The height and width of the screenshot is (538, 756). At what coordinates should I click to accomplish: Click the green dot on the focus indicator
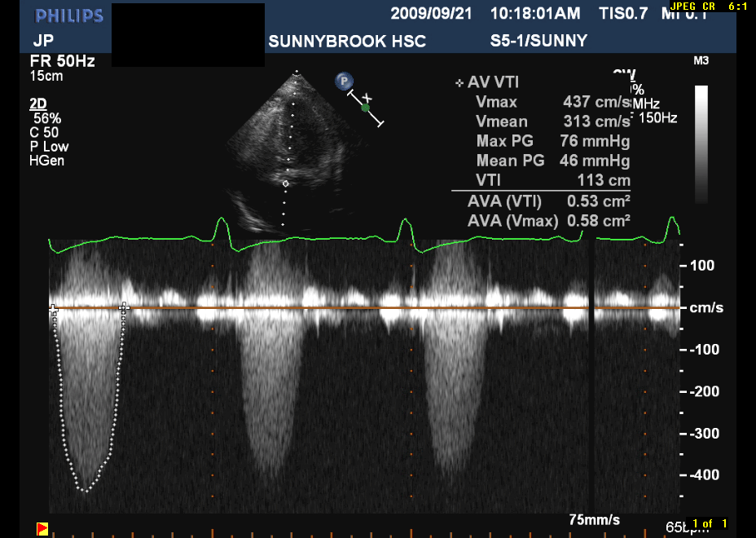366,107
